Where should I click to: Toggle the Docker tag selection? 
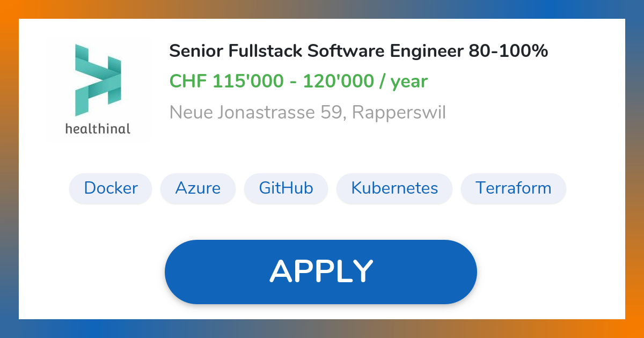click(x=110, y=188)
